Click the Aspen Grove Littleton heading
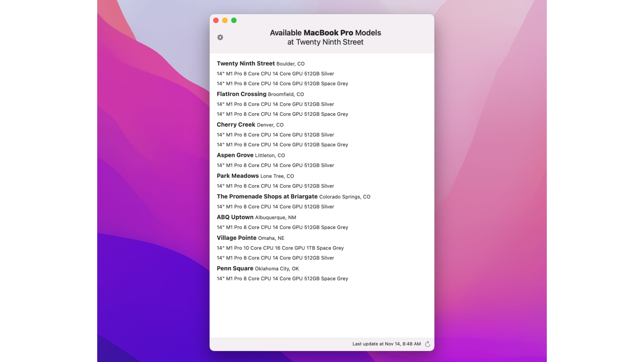 [235, 155]
